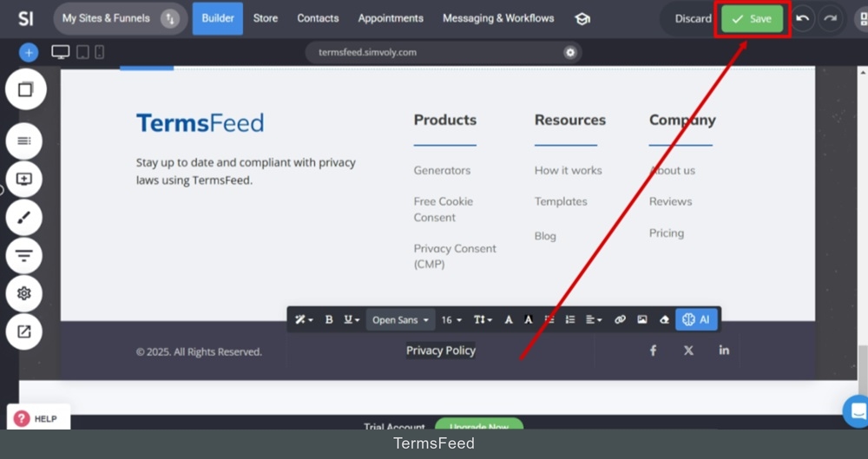Click the green Save button
This screenshot has height=459, width=868.
click(x=753, y=19)
